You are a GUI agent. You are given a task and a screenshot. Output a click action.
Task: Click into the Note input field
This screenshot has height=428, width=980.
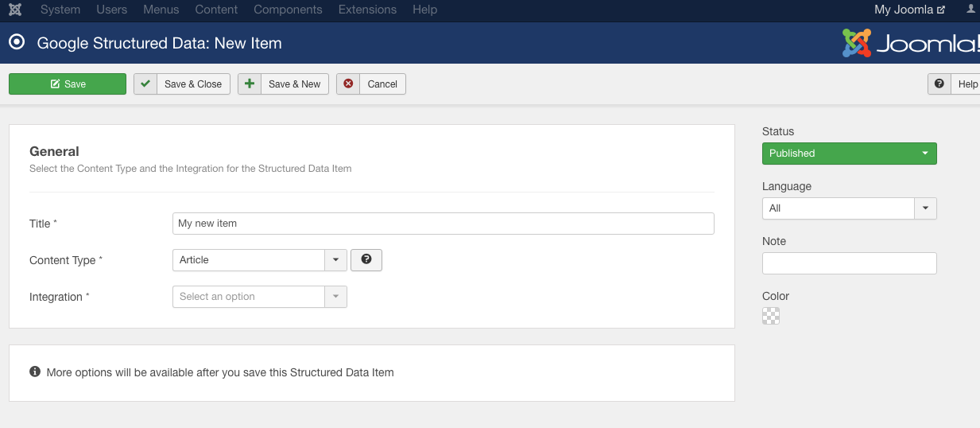(850, 263)
